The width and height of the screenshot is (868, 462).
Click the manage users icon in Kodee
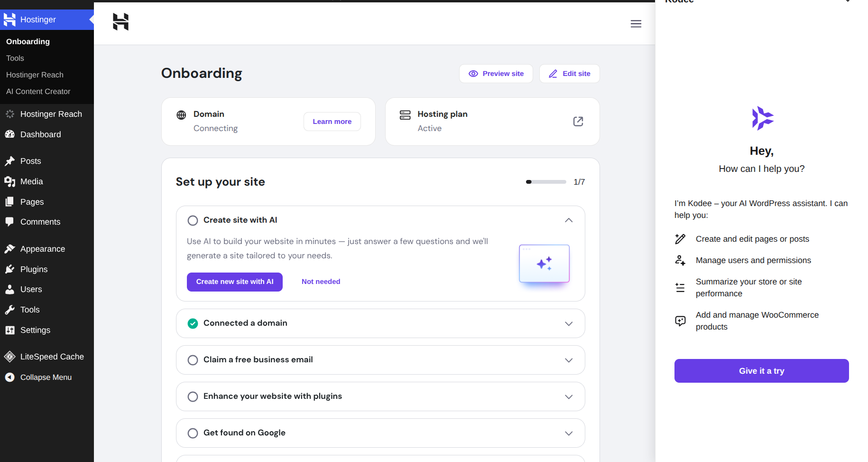pyautogui.click(x=680, y=260)
